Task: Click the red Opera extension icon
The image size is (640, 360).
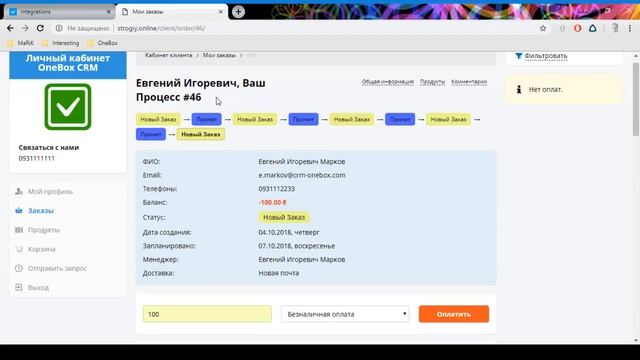Action: click(577, 28)
